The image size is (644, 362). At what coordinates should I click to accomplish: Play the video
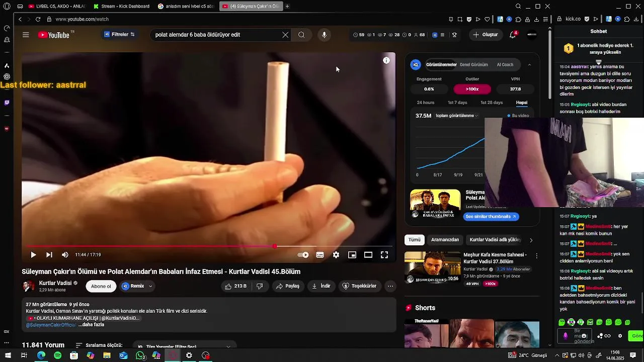click(x=33, y=255)
